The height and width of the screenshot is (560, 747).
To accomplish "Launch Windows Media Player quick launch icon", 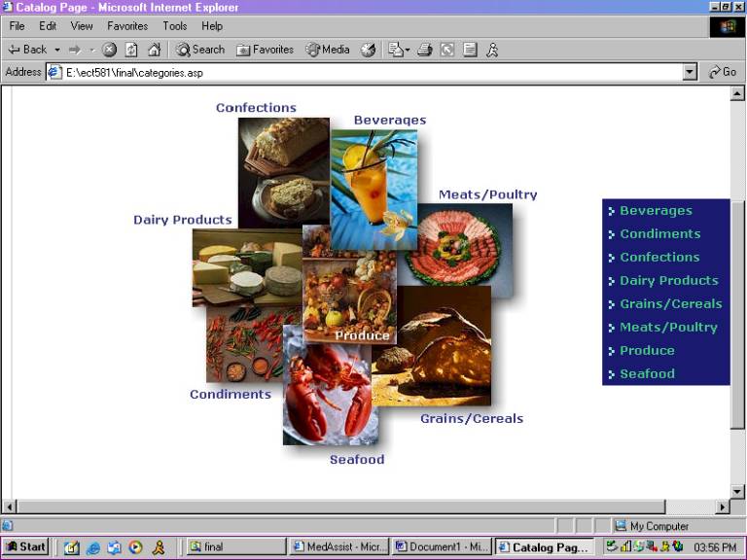I will [x=136, y=547].
